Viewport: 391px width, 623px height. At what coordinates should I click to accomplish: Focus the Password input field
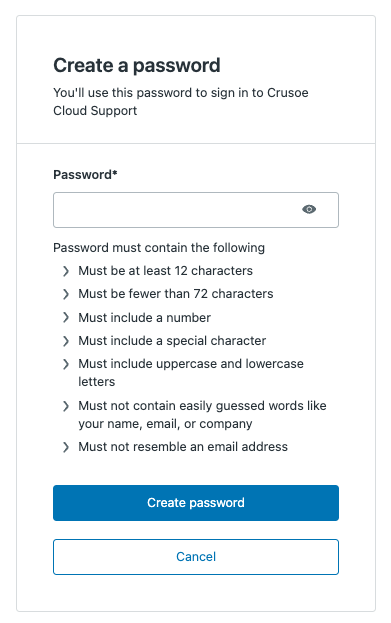pyautogui.click(x=196, y=210)
